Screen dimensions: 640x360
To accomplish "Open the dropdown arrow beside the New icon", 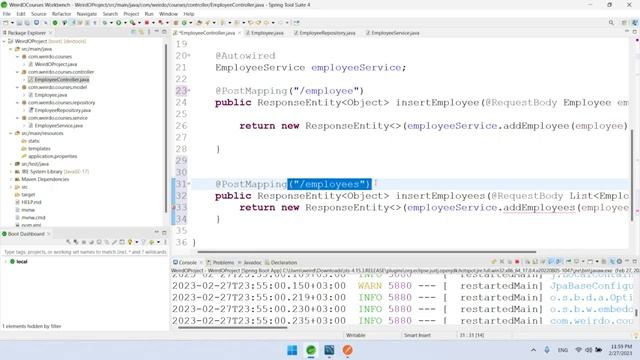I will [x=12, y=23].
